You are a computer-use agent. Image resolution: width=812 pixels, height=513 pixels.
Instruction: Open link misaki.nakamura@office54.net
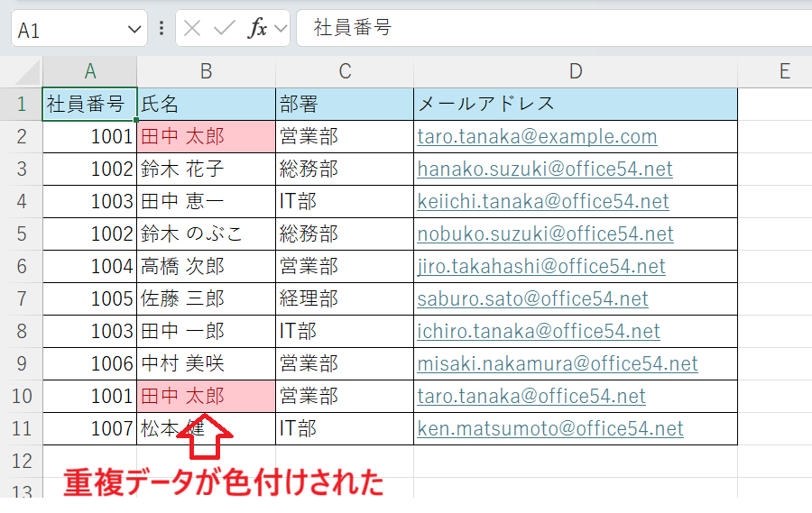pyautogui.click(x=558, y=363)
